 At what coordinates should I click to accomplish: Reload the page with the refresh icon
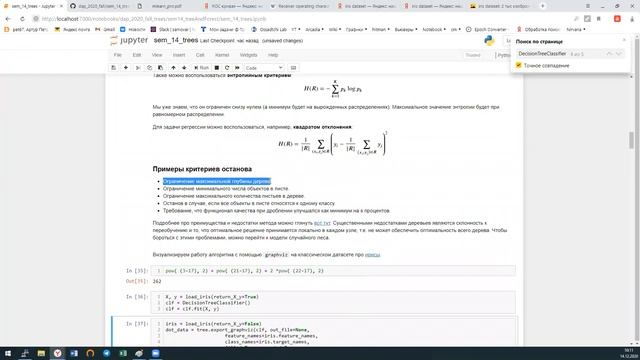click(x=22, y=19)
